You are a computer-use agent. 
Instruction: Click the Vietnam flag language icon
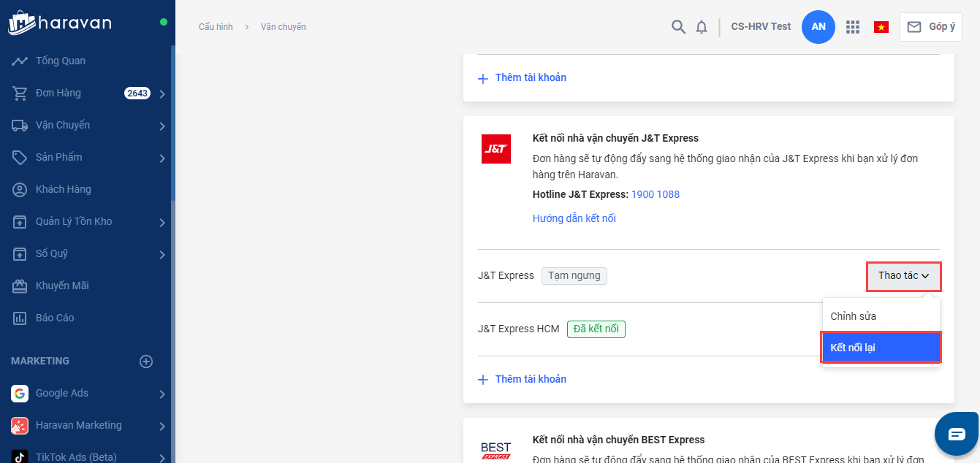[881, 27]
